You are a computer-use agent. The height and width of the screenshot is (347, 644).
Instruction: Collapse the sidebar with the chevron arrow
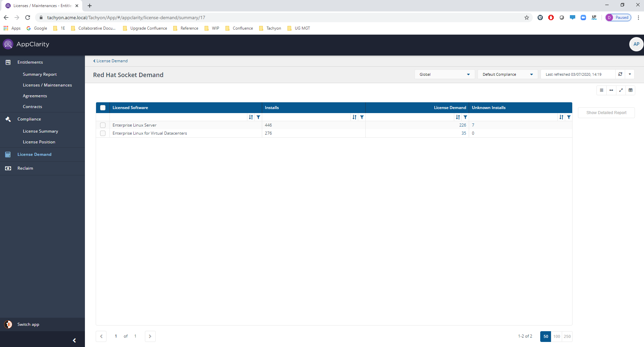74,340
